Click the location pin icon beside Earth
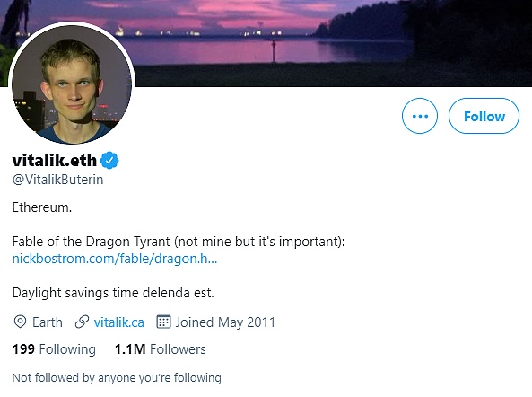The width and height of the screenshot is (532, 397). click(x=20, y=322)
